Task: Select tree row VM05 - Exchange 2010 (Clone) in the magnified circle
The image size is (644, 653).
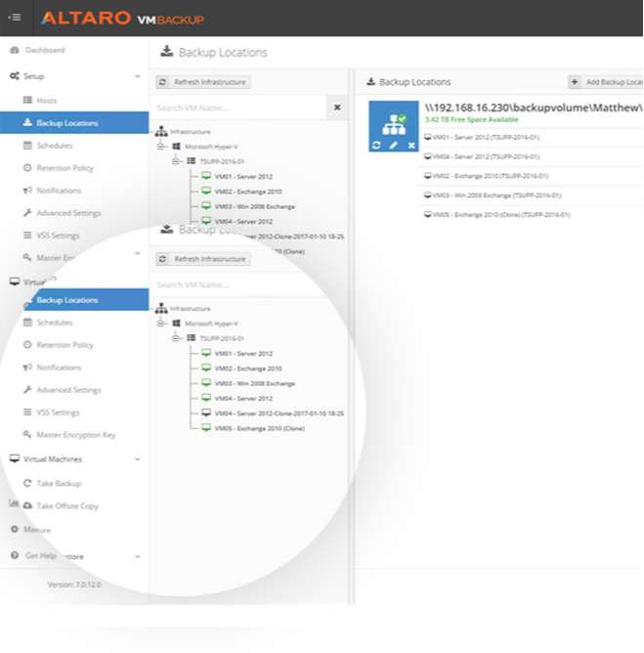Action: tap(259, 428)
